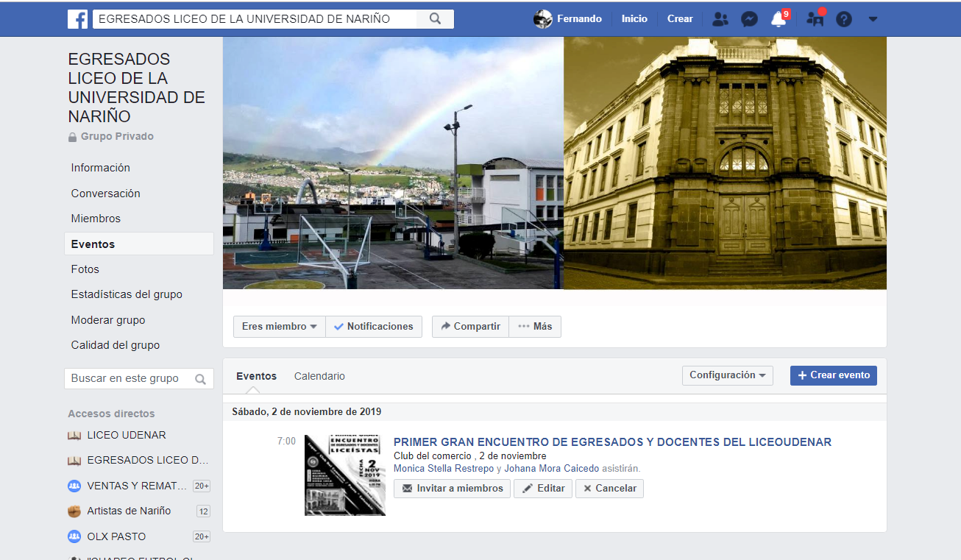Click Fernando's name in top bar
The width and height of the screenshot is (961, 560).
pos(579,19)
